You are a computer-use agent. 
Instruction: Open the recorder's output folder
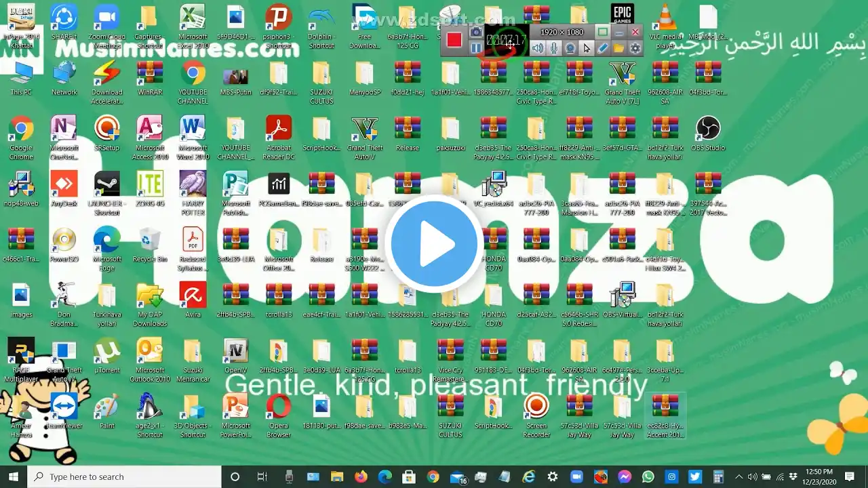point(619,48)
